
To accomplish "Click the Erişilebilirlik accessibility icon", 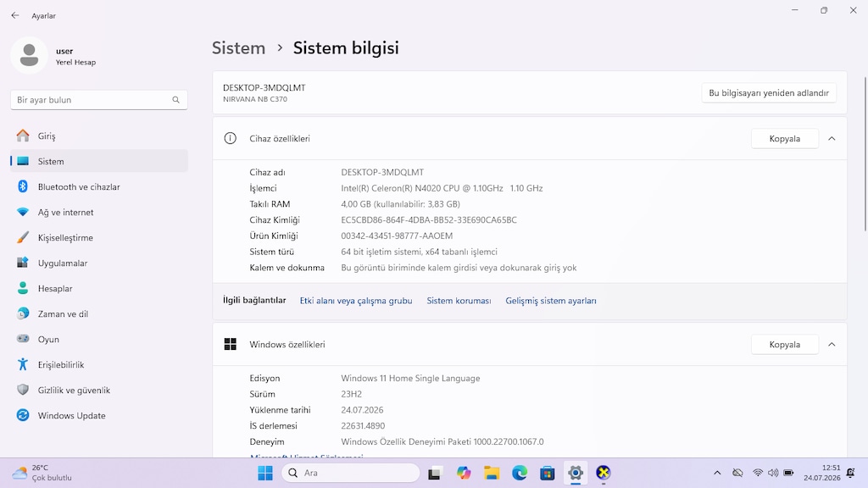I will point(23,364).
